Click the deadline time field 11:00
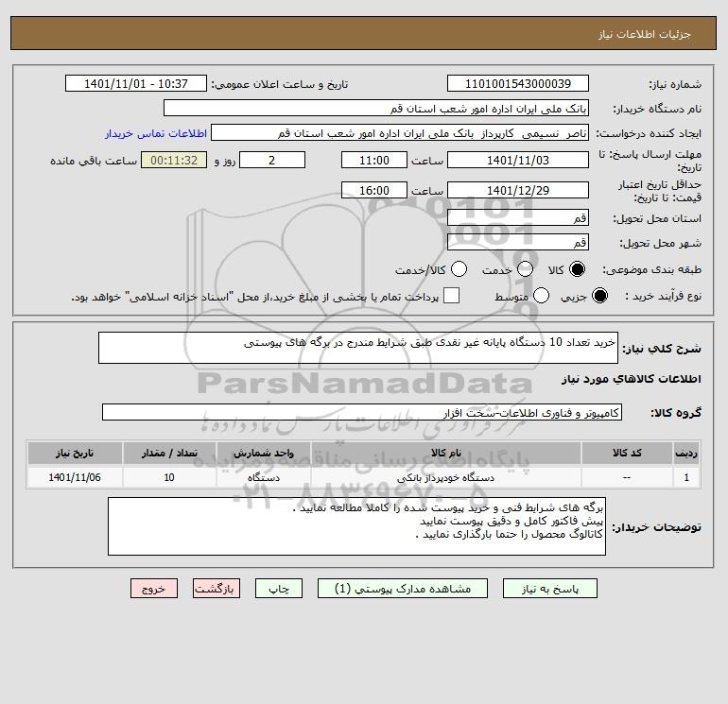The width and height of the screenshot is (728, 704). tap(374, 160)
